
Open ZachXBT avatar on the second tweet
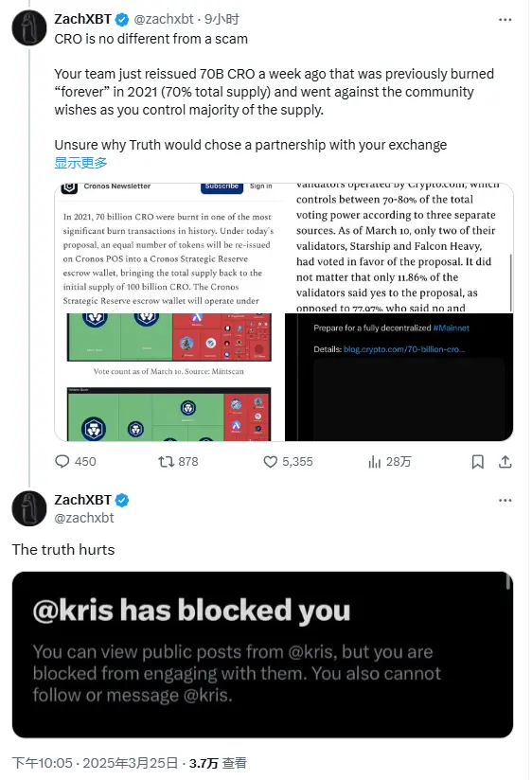[28, 508]
